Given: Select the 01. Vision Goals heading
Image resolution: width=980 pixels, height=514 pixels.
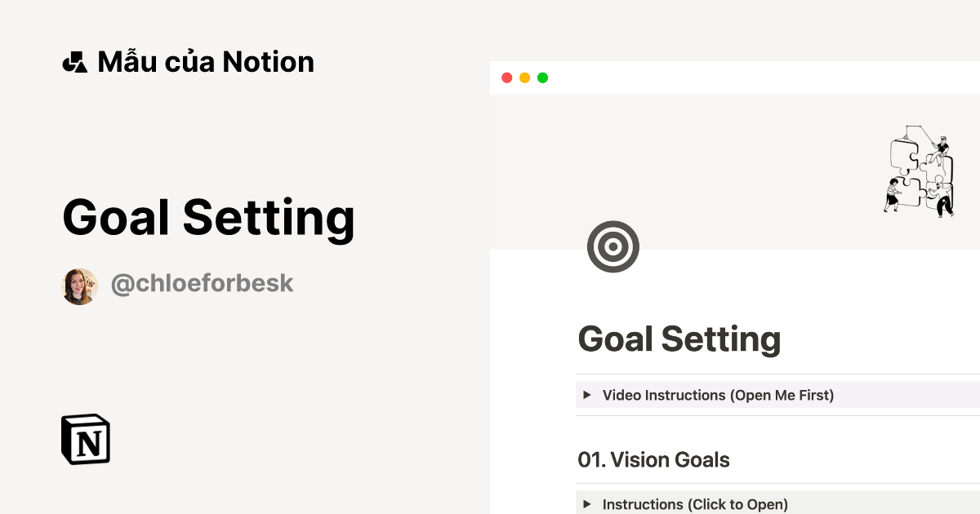Looking at the screenshot, I should click(653, 459).
